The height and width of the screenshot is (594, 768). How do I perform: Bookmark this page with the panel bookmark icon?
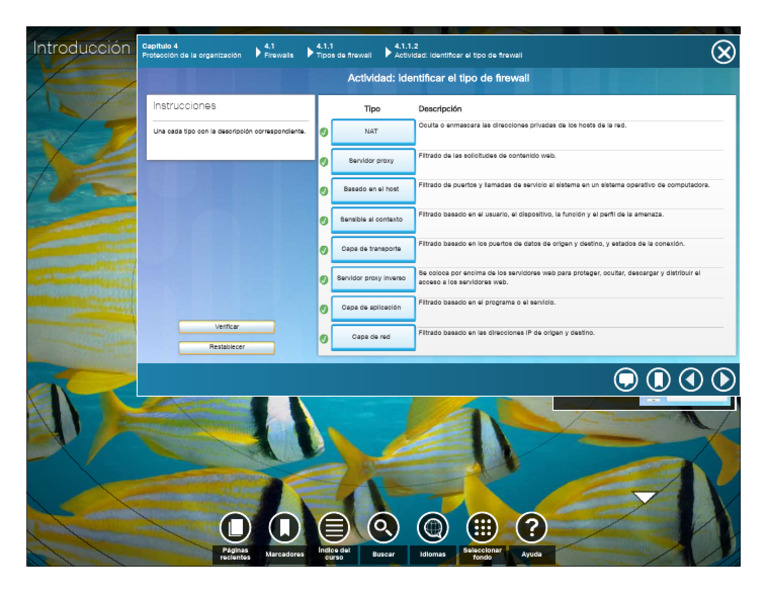click(x=658, y=379)
